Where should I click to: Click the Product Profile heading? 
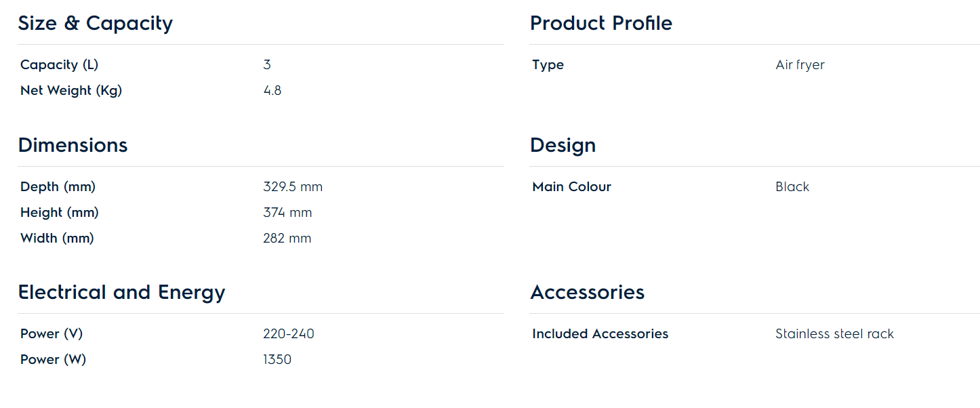601,24
